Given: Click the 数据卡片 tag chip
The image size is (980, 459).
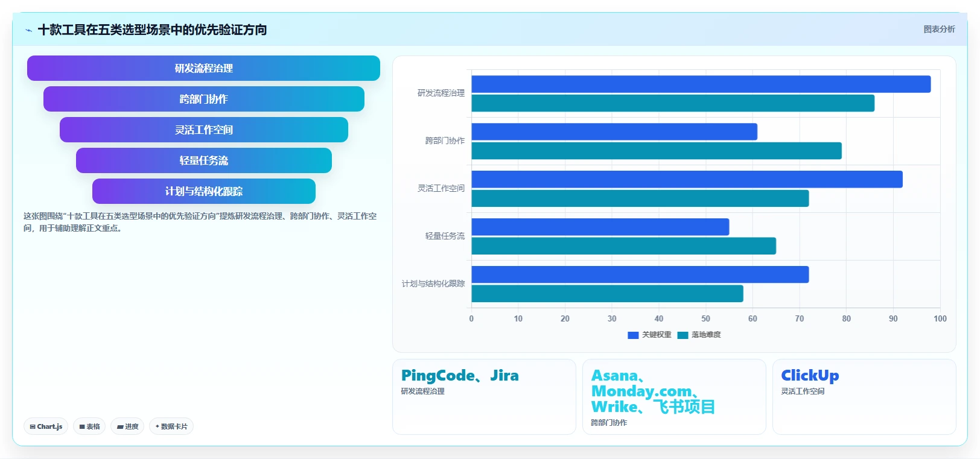Looking at the screenshot, I should click(x=171, y=426).
